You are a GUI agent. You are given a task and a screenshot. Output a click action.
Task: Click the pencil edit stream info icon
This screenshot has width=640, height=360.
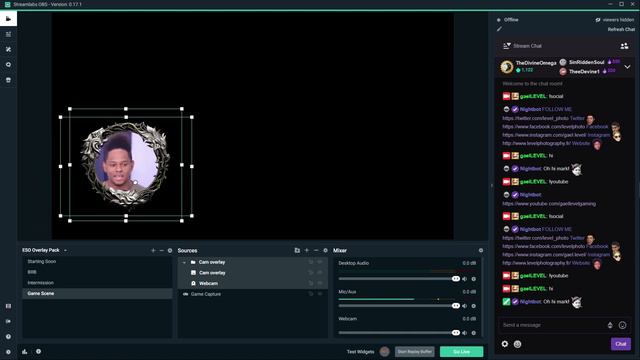tap(499, 29)
